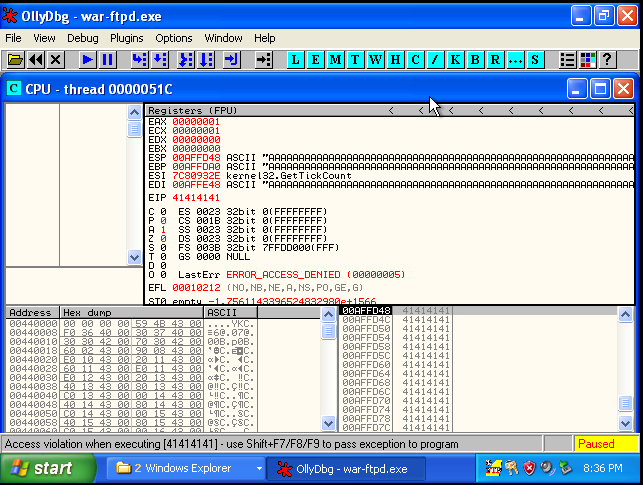Show CPU window with C button
Viewport: 643px width, 485px height.
point(415,60)
